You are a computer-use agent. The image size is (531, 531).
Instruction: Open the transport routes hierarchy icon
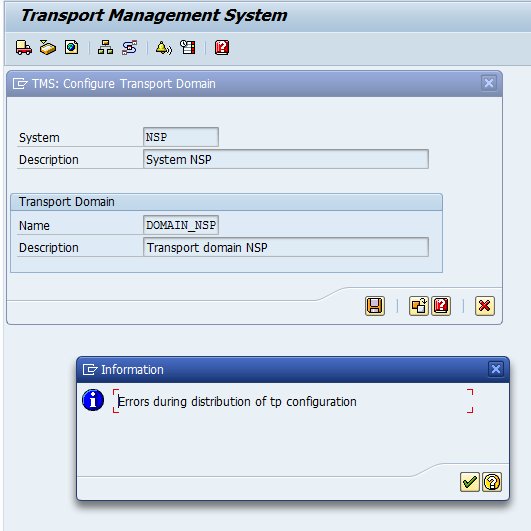[x=105, y=47]
